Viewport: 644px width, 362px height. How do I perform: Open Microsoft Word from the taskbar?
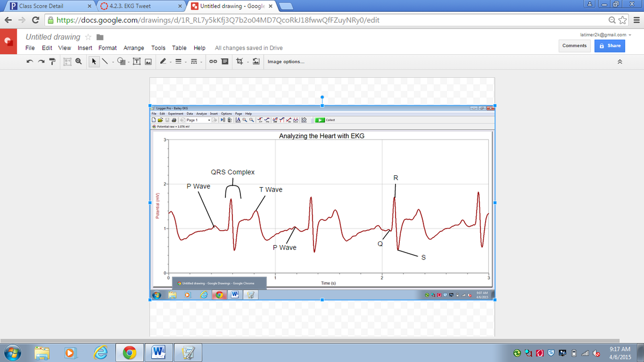158,353
